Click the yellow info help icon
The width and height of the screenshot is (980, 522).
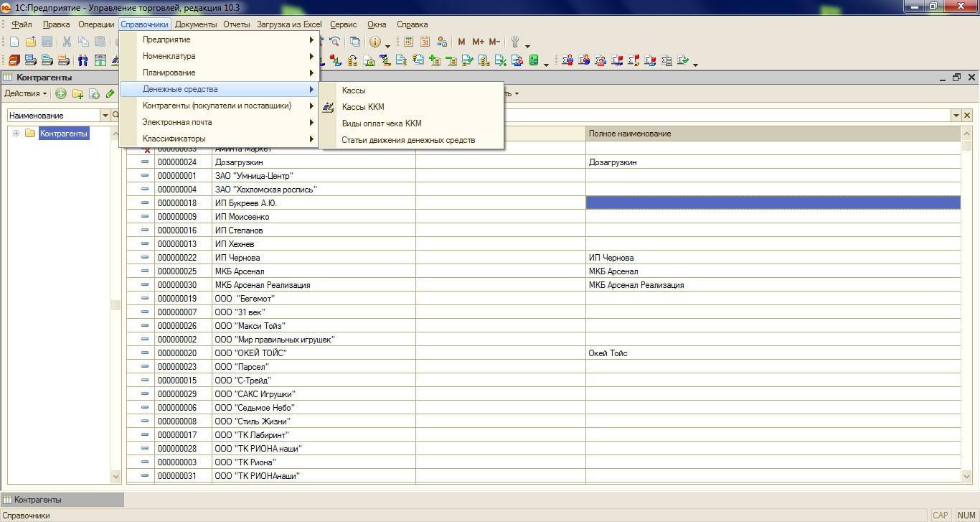[374, 42]
